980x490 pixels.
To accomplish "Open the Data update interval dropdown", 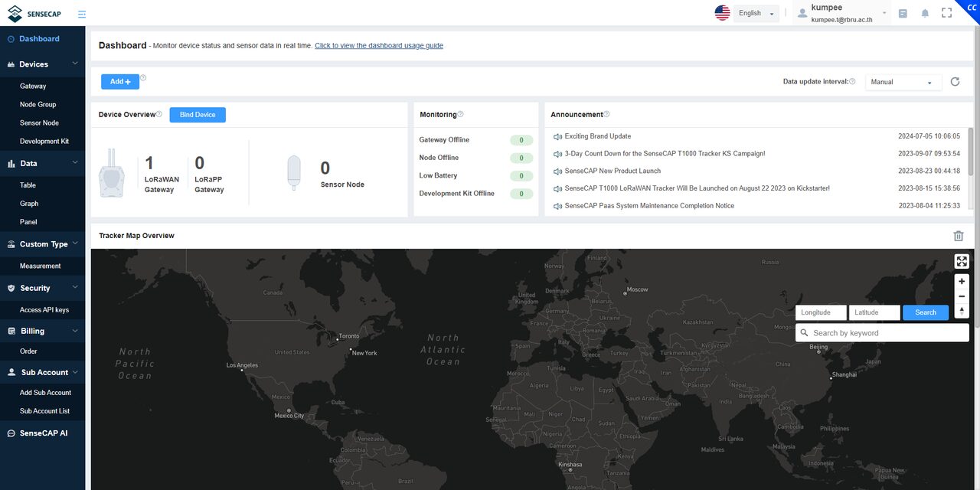I will coord(903,82).
